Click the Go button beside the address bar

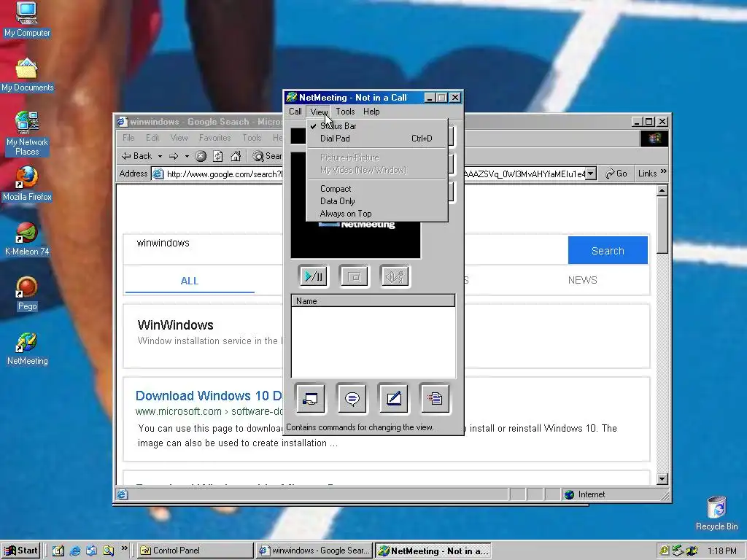point(616,174)
